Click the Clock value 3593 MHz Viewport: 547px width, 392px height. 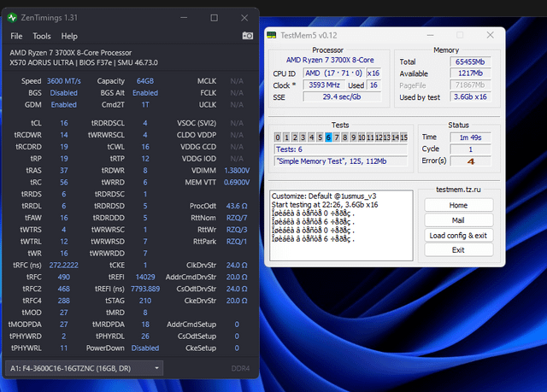[324, 85]
